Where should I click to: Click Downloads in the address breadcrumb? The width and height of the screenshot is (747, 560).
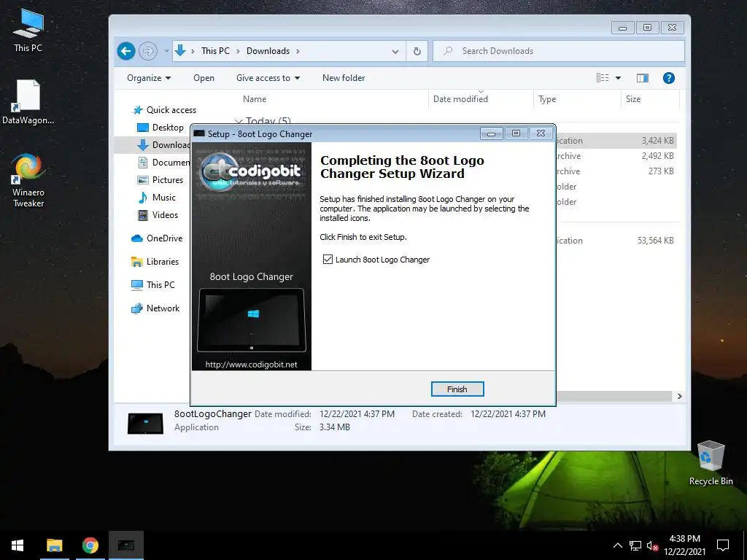[268, 51]
